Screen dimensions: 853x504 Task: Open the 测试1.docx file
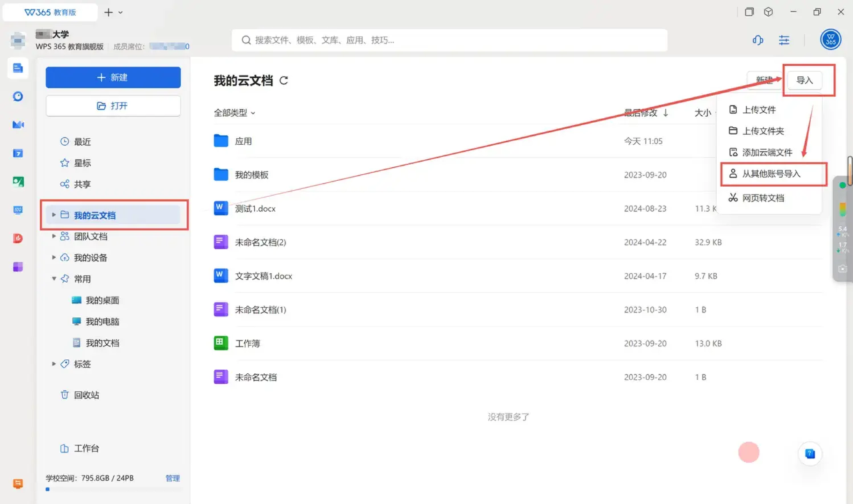tap(255, 208)
